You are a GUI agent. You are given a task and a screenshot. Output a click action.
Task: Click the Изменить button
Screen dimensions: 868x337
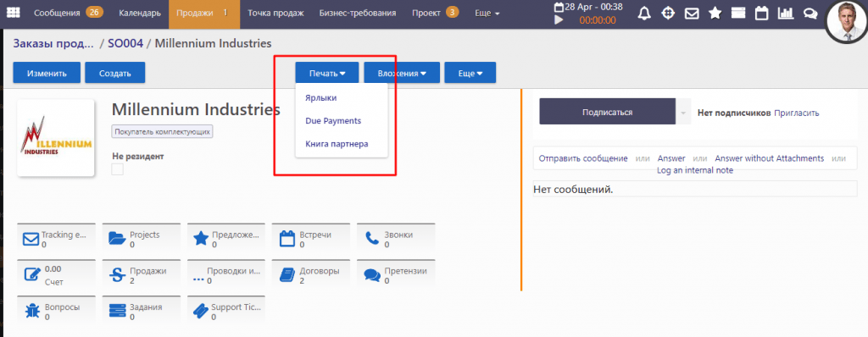click(47, 73)
